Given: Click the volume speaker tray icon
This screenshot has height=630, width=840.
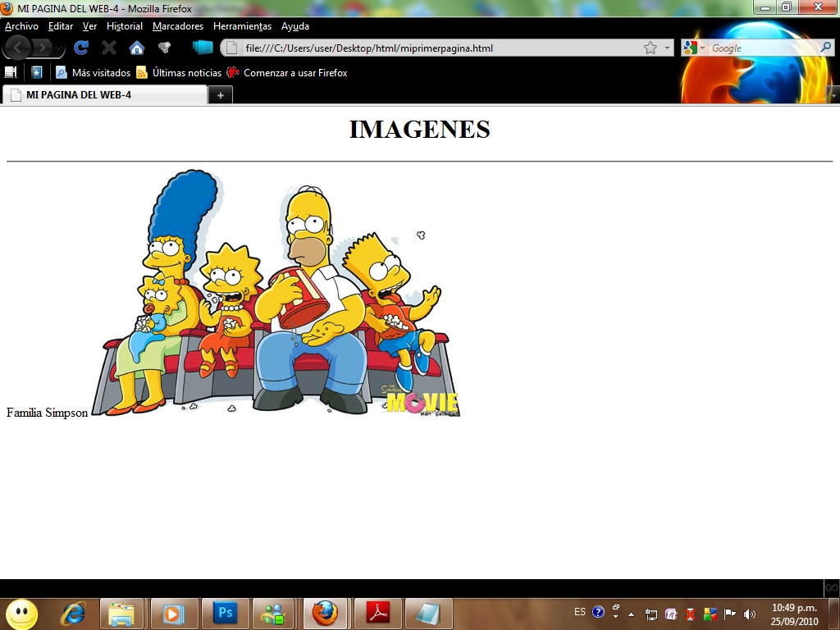Looking at the screenshot, I should pyautogui.click(x=750, y=614).
